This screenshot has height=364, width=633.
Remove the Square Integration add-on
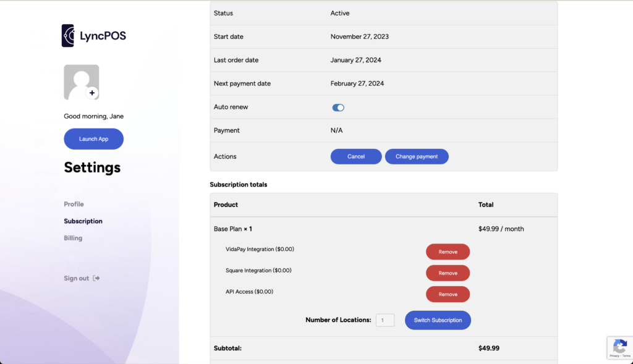(448, 273)
